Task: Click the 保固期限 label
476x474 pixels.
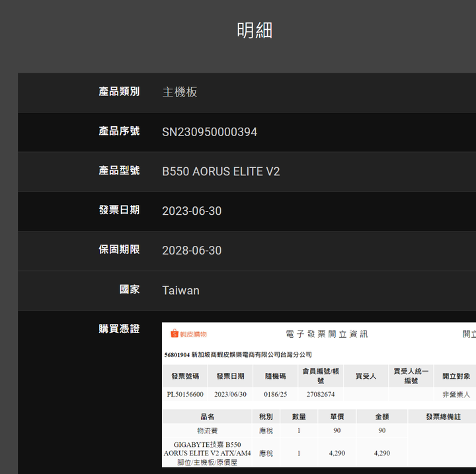Action: [119, 250]
